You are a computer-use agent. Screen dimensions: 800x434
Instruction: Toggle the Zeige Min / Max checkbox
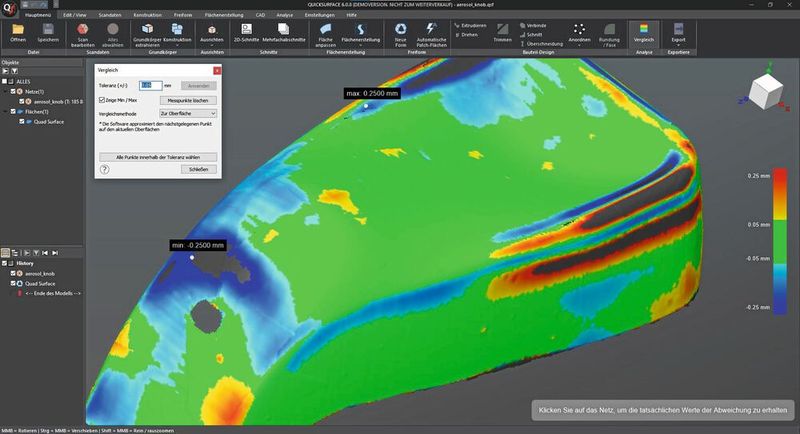[102, 101]
